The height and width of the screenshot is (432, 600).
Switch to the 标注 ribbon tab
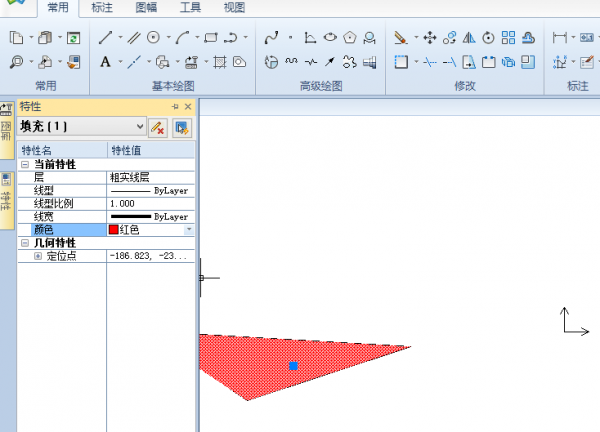point(102,8)
